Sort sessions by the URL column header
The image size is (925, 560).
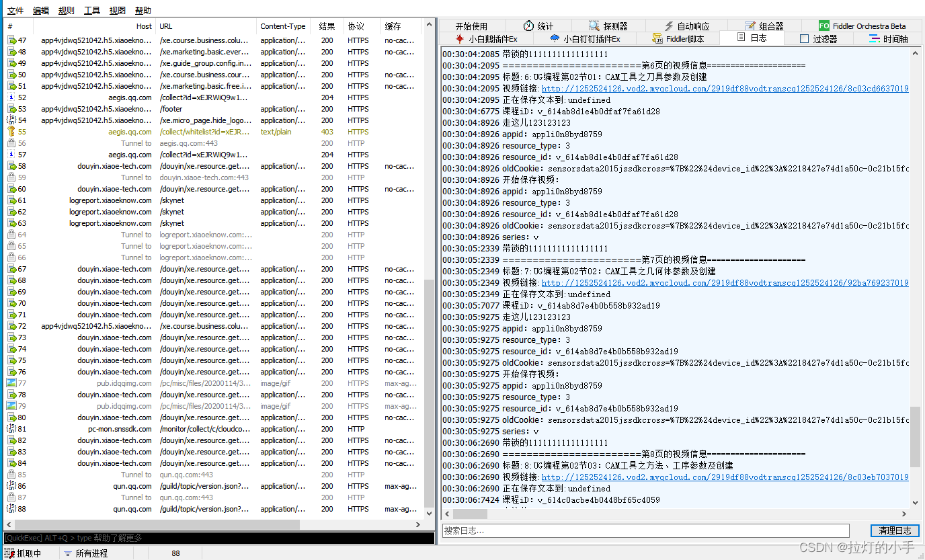coord(206,26)
